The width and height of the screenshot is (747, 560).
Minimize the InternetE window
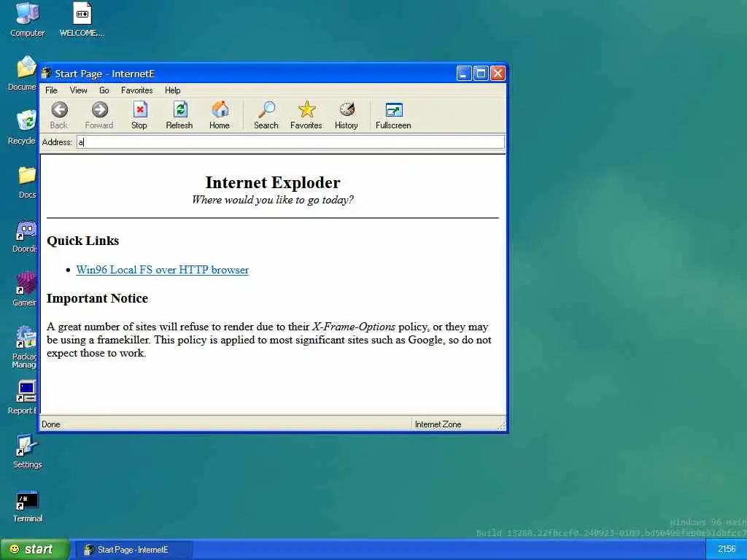point(463,74)
